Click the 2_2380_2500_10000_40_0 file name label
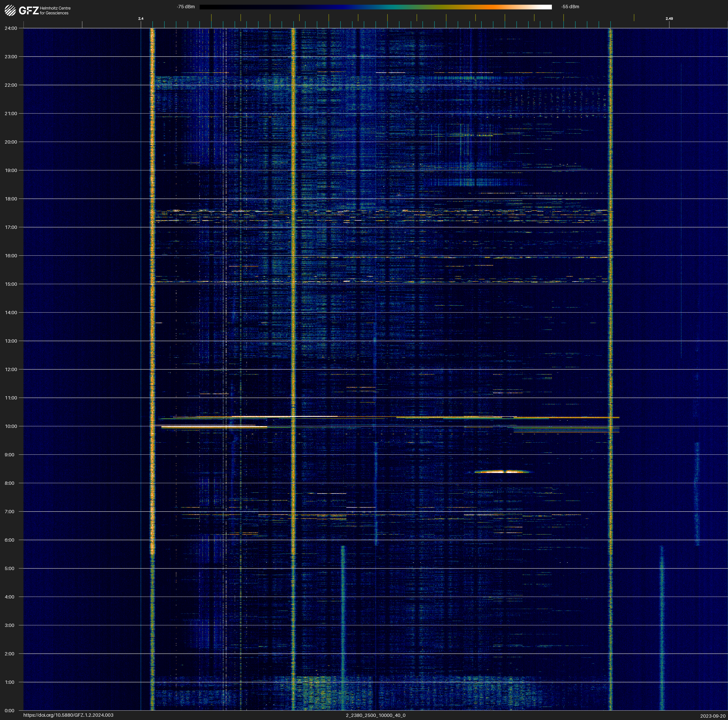Viewport: 728px width, 720px height. coord(375,715)
